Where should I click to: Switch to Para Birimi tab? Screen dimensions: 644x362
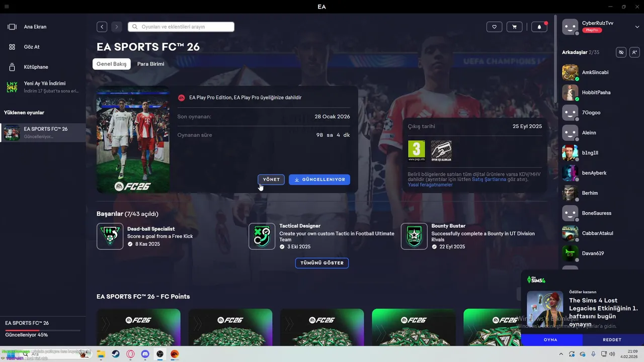pyautogui.click(x=151, y=64)
